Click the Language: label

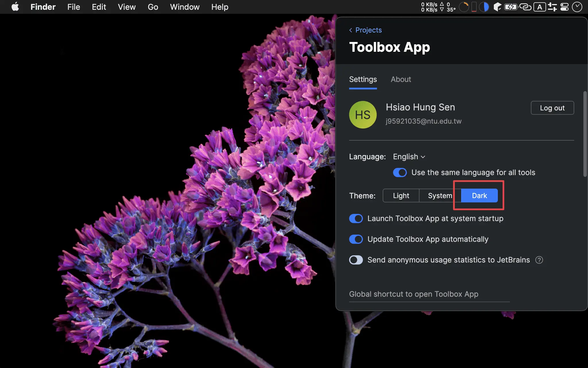(367, 157)
